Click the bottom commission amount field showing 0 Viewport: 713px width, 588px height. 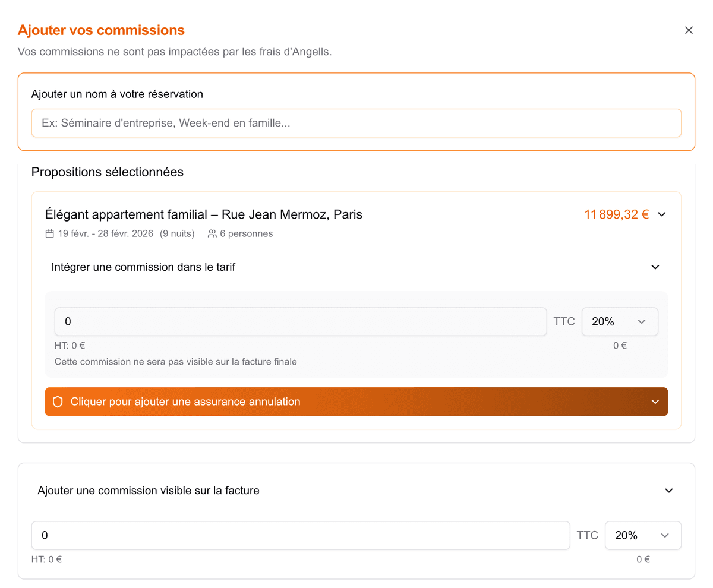coord(300,535)
